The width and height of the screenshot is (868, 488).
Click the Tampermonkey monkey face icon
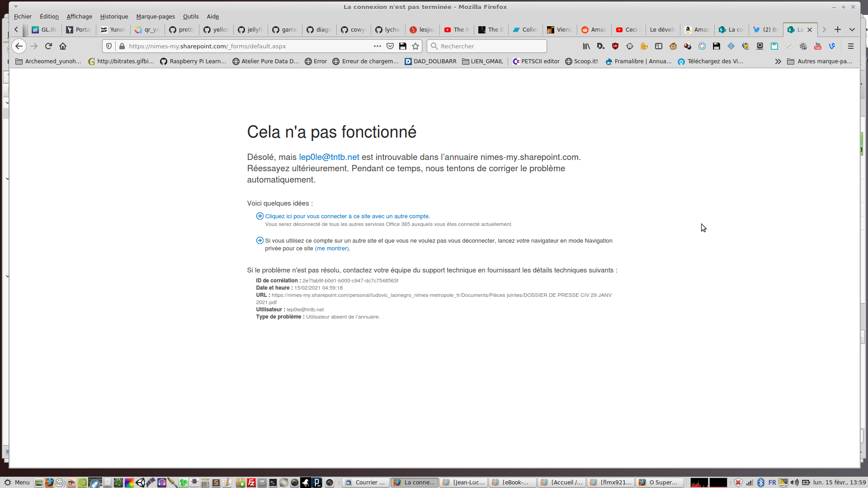point(673,46)
